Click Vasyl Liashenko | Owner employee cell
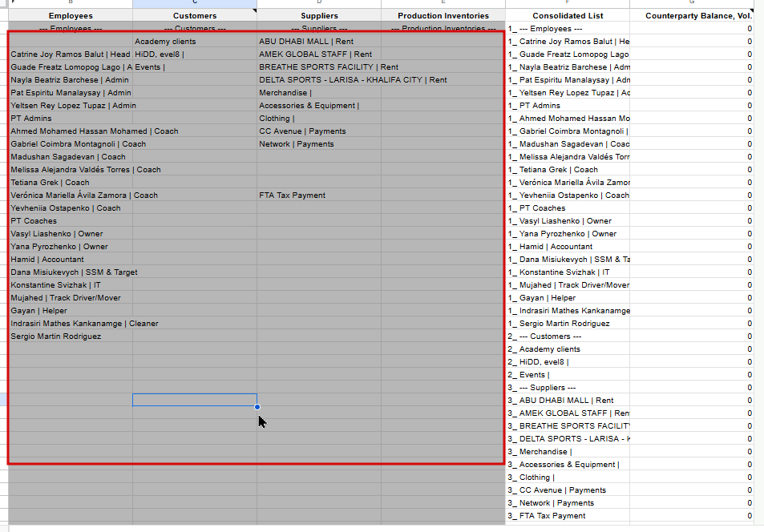This screenshot has width=764, height=532. tap(71, 234)
